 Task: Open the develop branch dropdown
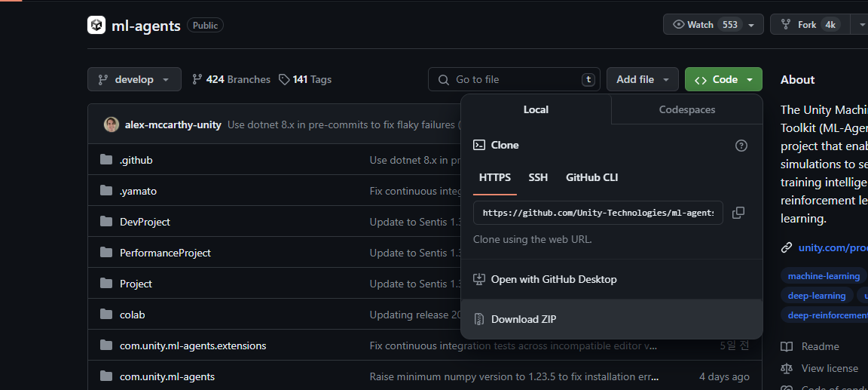pyautogui.click(x=135, y=79)
